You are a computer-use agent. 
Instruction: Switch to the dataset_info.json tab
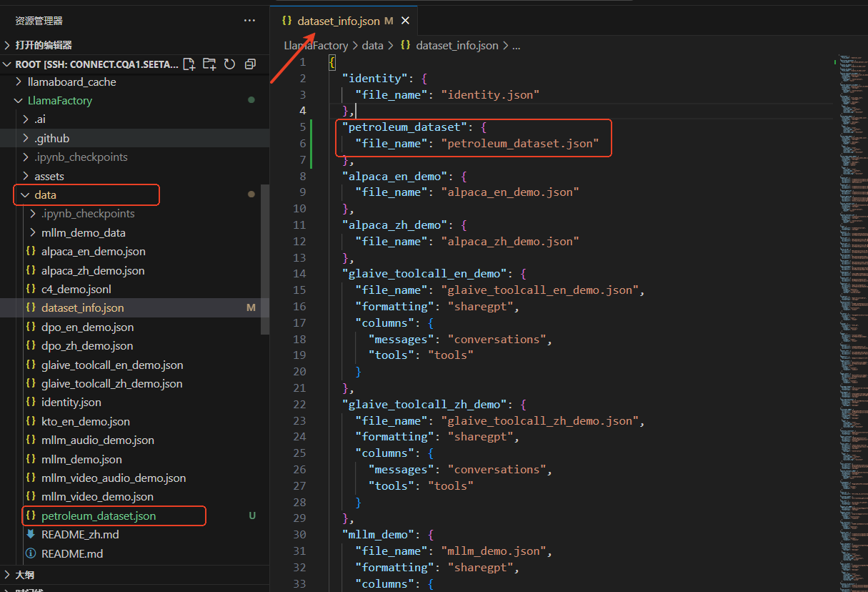344,21
